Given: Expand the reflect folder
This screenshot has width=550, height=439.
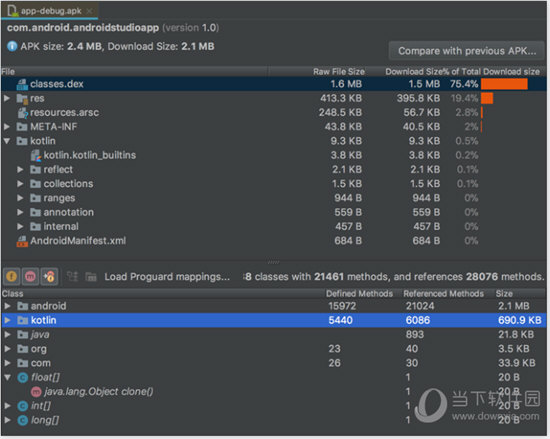Looking at the screenshot, I should pos(20,170).
